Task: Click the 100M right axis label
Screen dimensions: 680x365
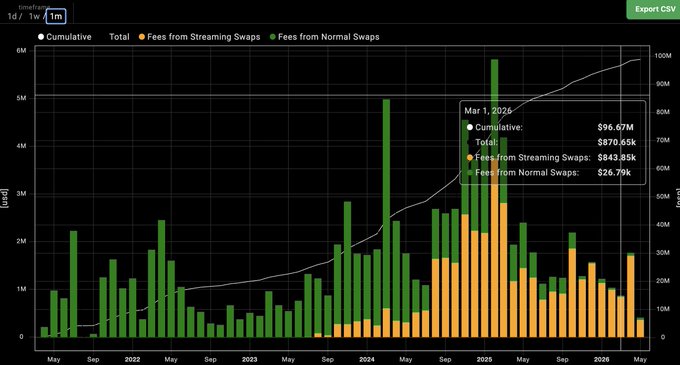Action: 663,56
